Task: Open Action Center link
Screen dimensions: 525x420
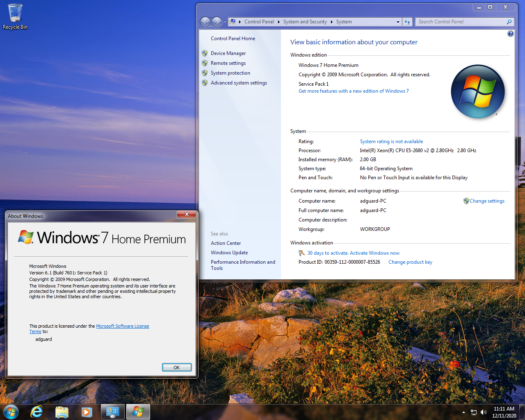Action: pyautogui.click(x=226, y=243)
